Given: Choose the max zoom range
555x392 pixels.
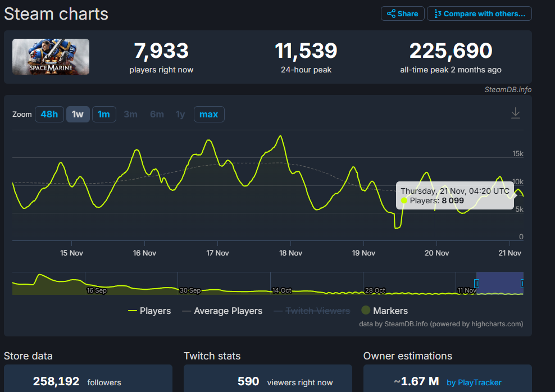Looking at the screenshot, I should (209, 114).
